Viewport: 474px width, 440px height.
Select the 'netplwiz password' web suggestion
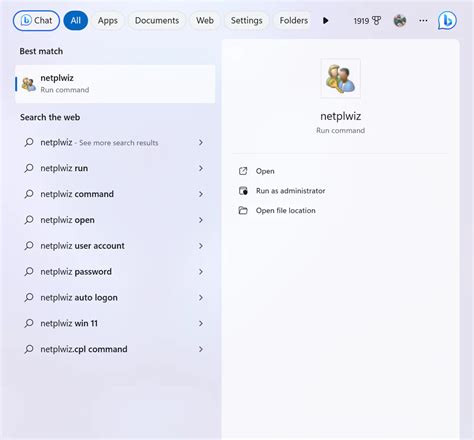tap(115, 272)
